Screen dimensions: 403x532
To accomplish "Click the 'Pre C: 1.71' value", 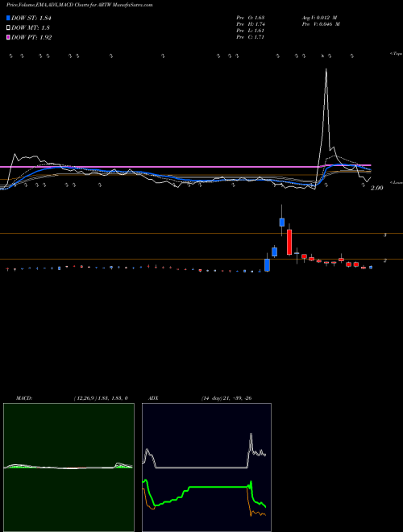I will [251, 37].
